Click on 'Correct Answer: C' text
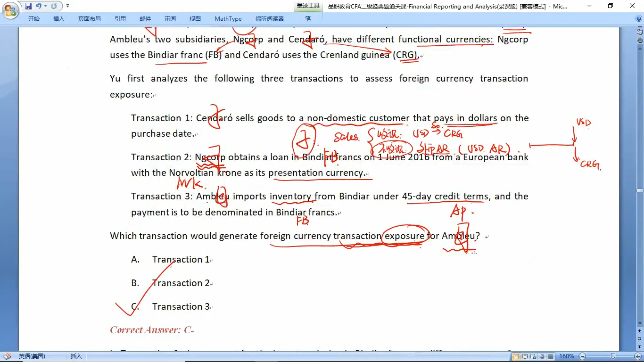This screenshot has width=644, height=362. 150,330
